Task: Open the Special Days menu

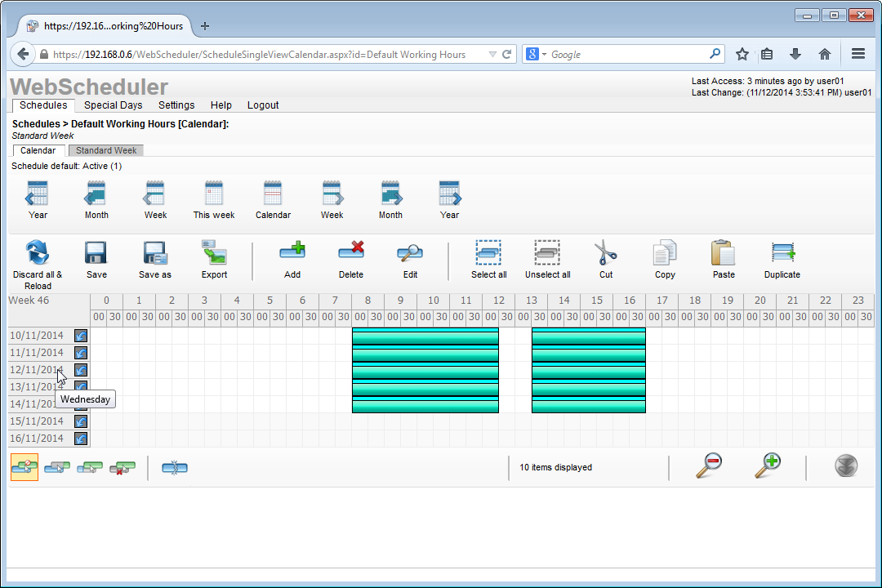Action: click(113, 105)
